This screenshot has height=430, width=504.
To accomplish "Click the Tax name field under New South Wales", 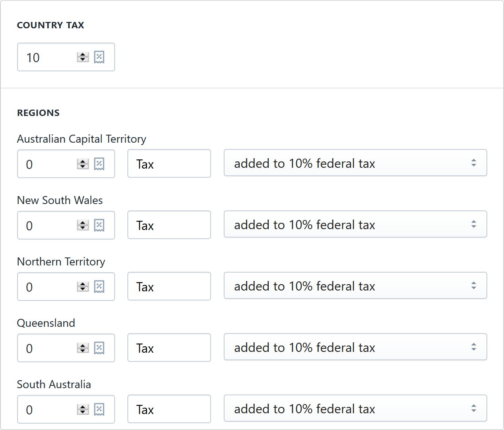I will (x=169, y=225).
